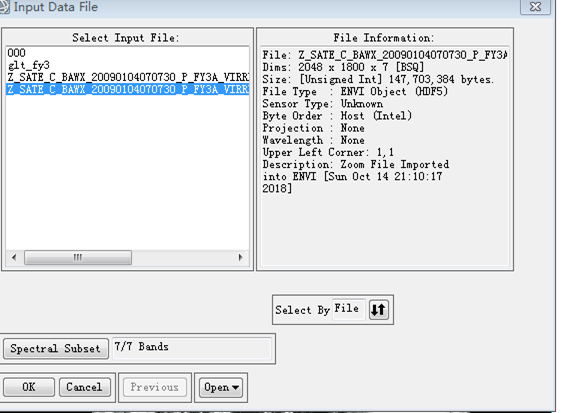The width and height of the screenshot is (566, 413).
Task: Select the unhighlighted Z_SATE_C_BAWX file entry
Action: coord(128,77)
